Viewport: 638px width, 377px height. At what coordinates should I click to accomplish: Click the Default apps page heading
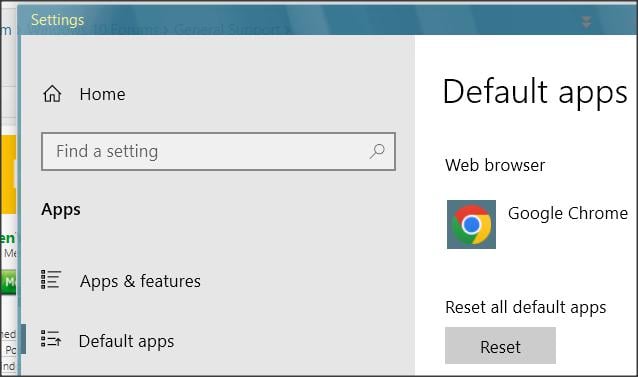[535, 93]
